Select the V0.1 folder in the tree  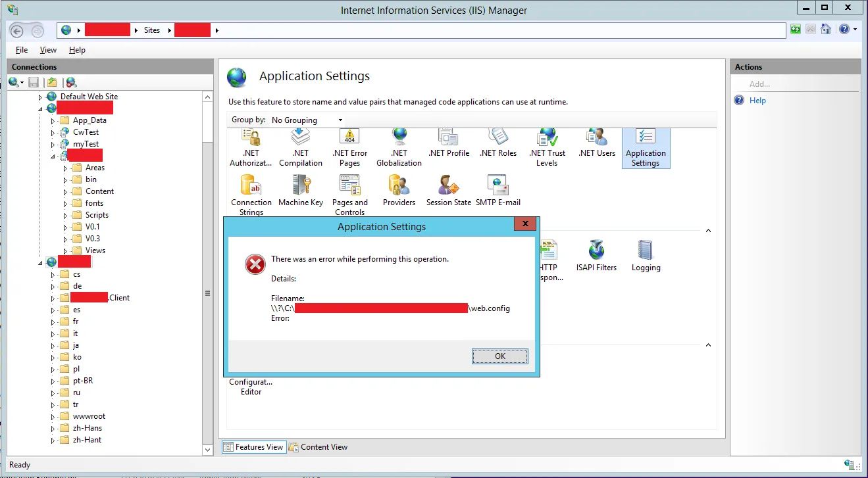tap(93, 227)
